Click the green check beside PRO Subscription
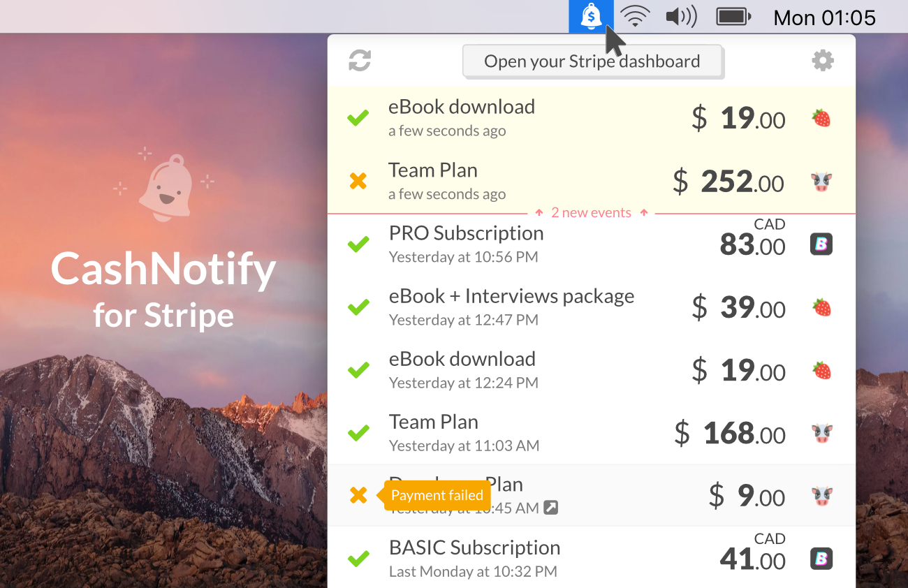The image size is (908, 588). [x=358, y=244]
